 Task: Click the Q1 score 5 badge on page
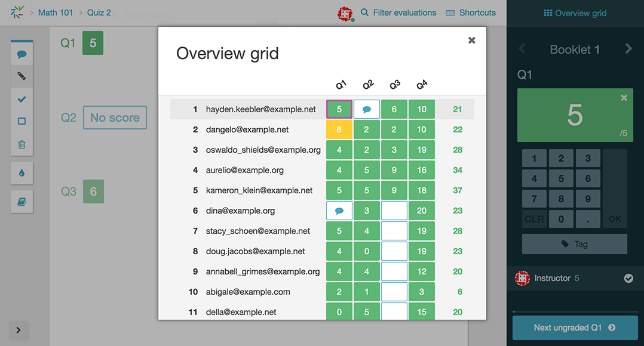click(x=93, y=43)
